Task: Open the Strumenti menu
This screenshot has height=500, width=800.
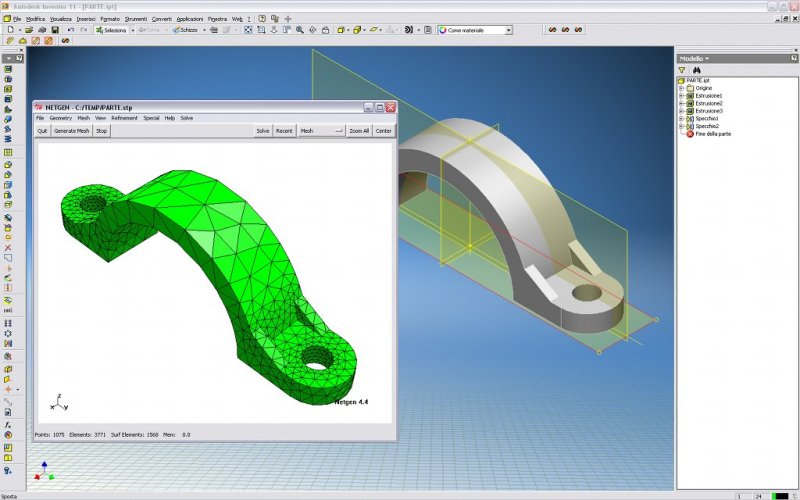Action: click(136, 19)
